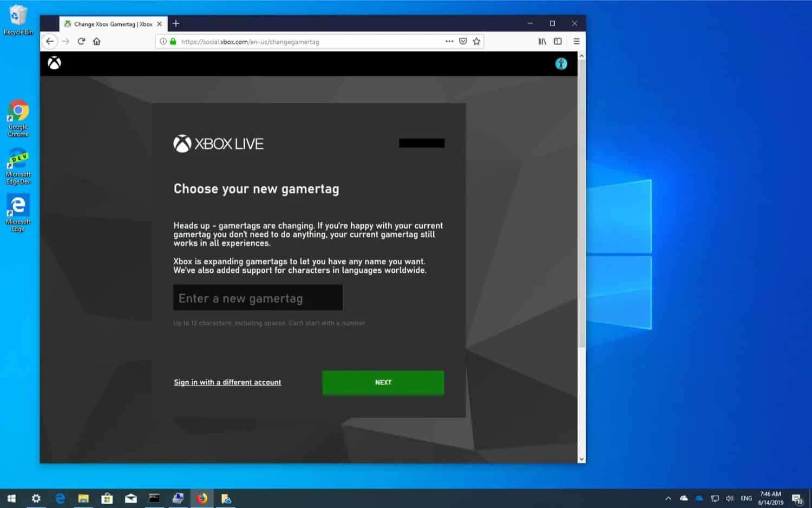812x508 pixels.
Task: Select Microsoft Edge Dev desktop shortcut
Action: tap(18, 166)
